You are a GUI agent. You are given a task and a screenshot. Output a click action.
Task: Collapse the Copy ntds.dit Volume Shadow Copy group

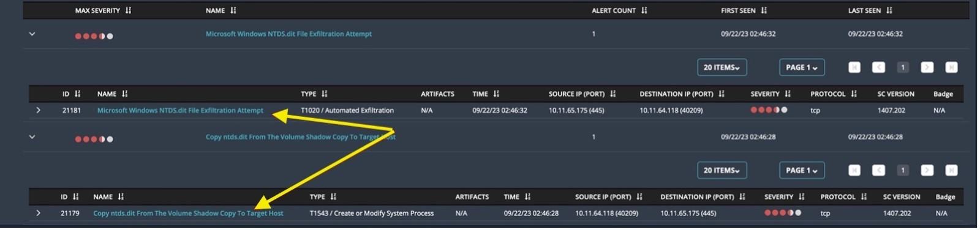click(32, 137)
